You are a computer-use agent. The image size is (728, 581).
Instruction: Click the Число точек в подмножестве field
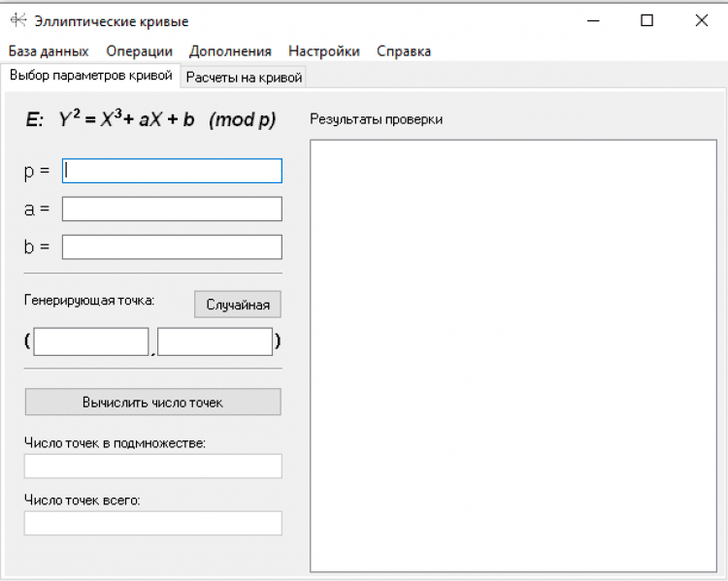[x=152, y=467]
